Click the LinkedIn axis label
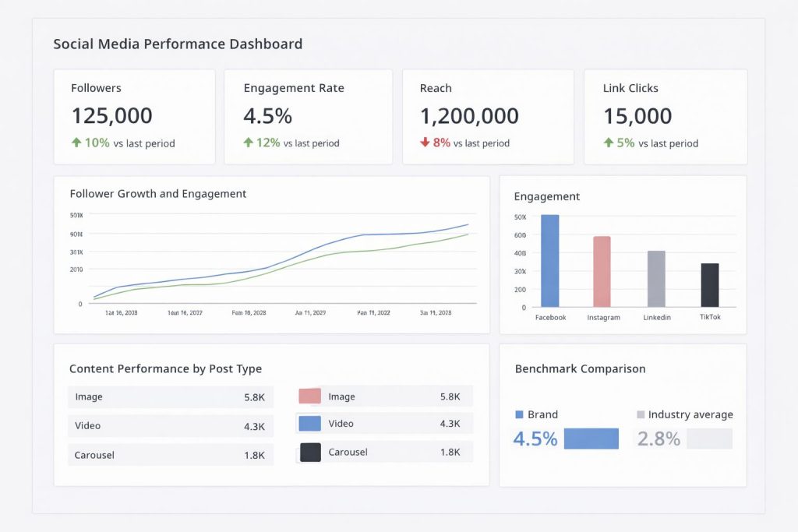The height and width of the screenshot is (532, 798). [x=656, y=317]
